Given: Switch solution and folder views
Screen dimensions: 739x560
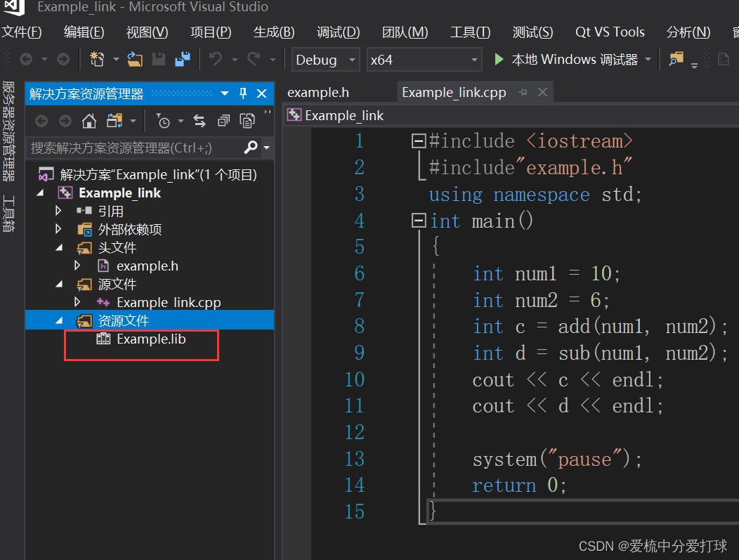Looking at the screenshot, I should coord(115,121).
